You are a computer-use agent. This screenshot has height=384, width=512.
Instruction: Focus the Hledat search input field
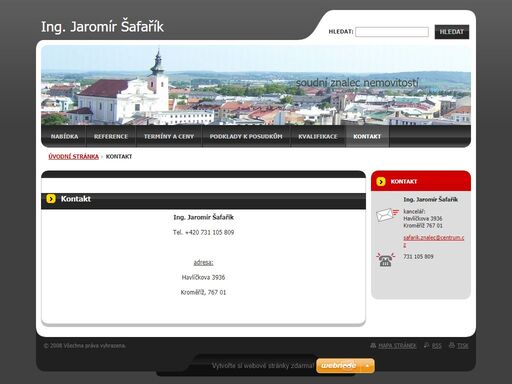[x=392, y=32]
